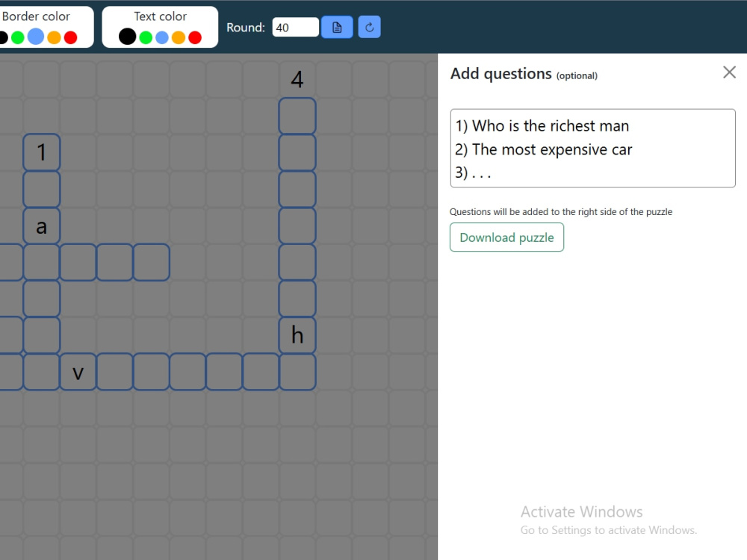Screen dimensions: 747x560
Task: Click the 'The most expensive car' line
Action: pyautogui.click(x=544, y=149)
